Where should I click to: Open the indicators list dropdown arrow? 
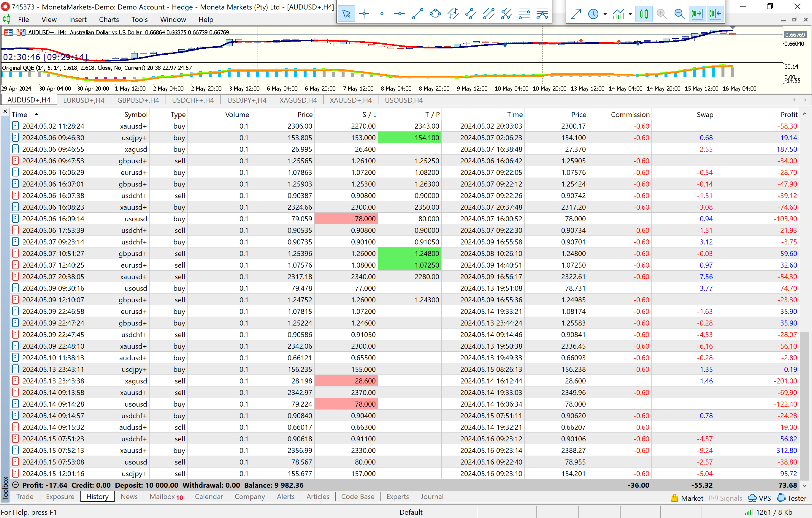[630, 14]
